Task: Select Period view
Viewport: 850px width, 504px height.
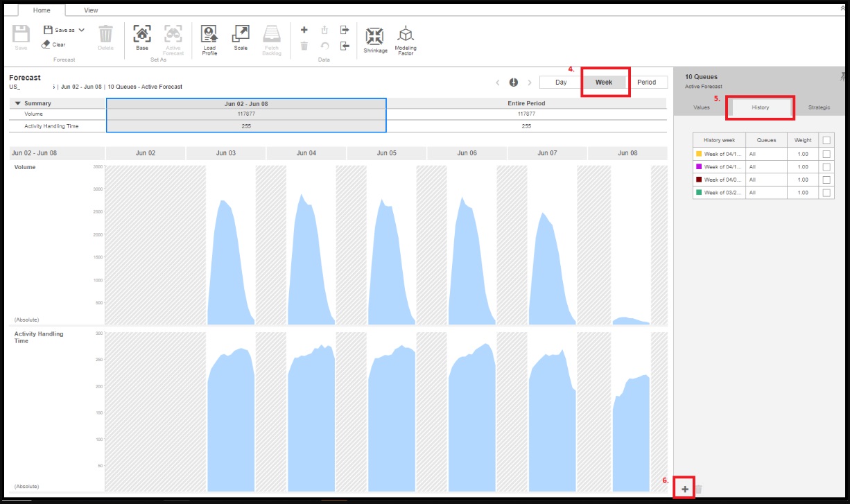Action: (646, 82)
